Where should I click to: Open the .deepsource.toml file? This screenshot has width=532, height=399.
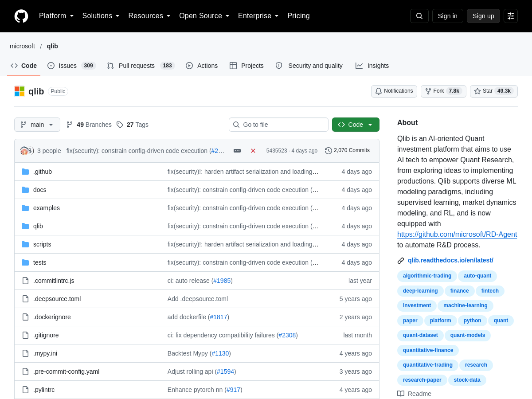[x=57, y=299]
